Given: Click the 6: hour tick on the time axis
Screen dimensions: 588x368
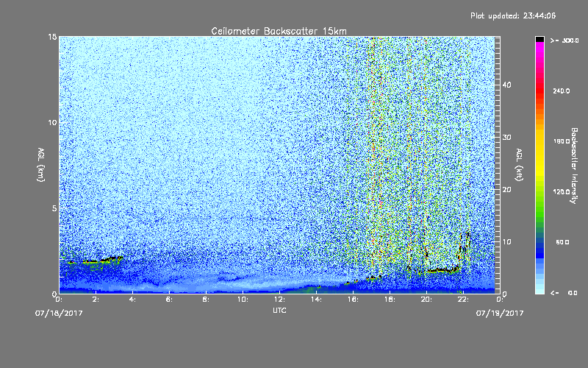Looking at the screenshot, I should coord(169,300).
